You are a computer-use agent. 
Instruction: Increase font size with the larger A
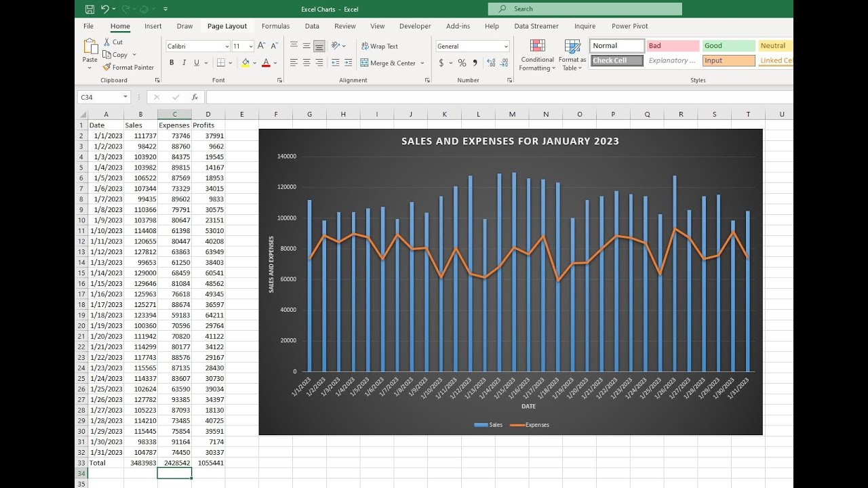tap(262, 46)
